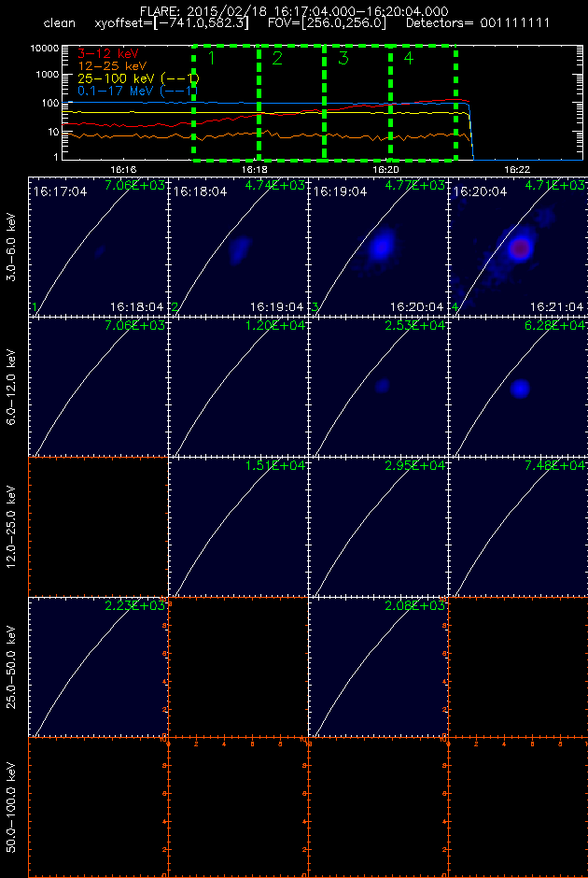Image resolution: width=588 pixels, height=878 pixels.
Task: Click the faint source in the 3.0-6.0 keV 16:18:04 image
Action: coord(240,249)
